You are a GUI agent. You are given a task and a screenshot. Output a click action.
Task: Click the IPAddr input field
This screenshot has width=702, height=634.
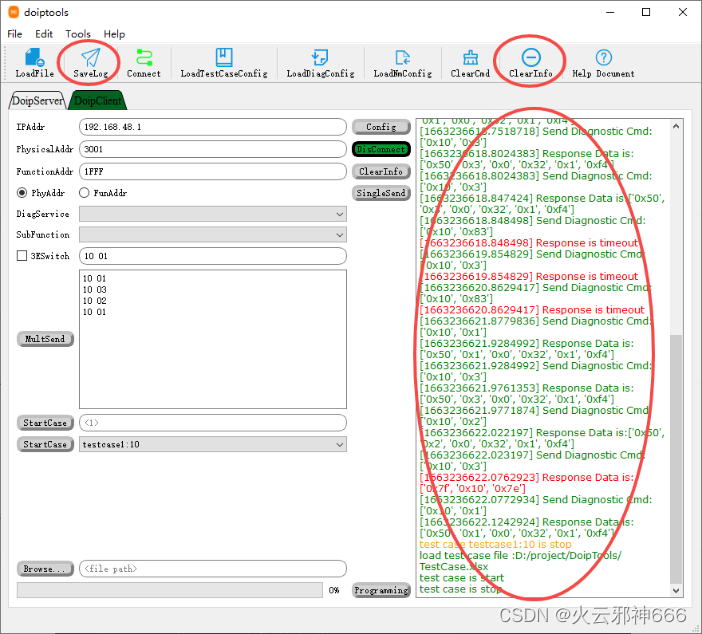click(213, 127)
